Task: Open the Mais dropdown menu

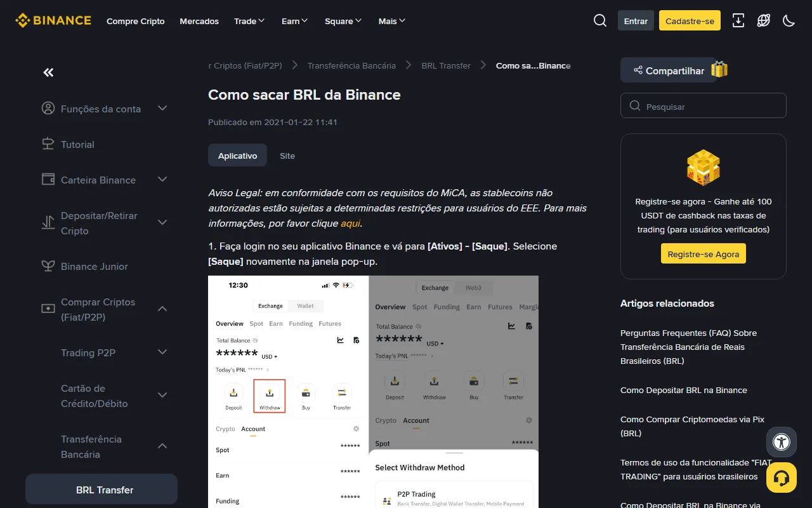Action: pyautogui.click(x=391, y=21)
